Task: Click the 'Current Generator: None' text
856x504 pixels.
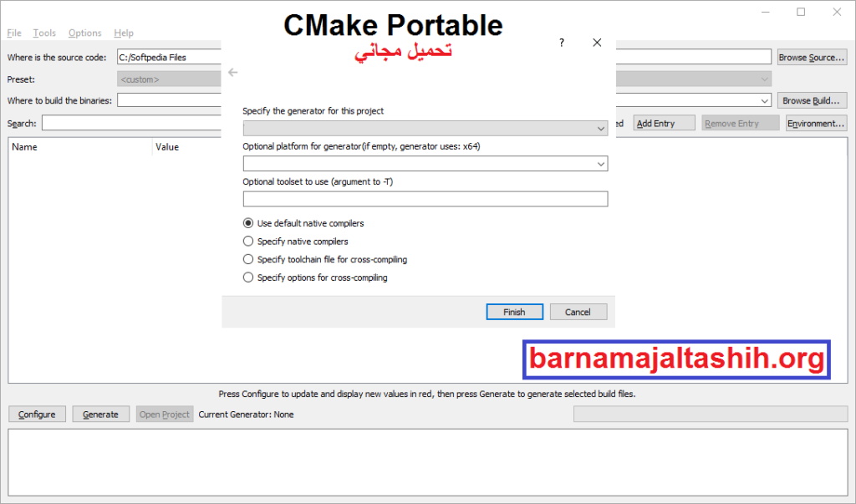Action: tap(247, 415)
